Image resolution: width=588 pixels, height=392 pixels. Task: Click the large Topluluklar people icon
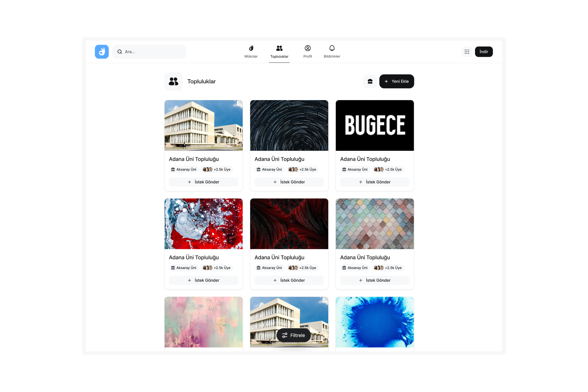[174, 81]
